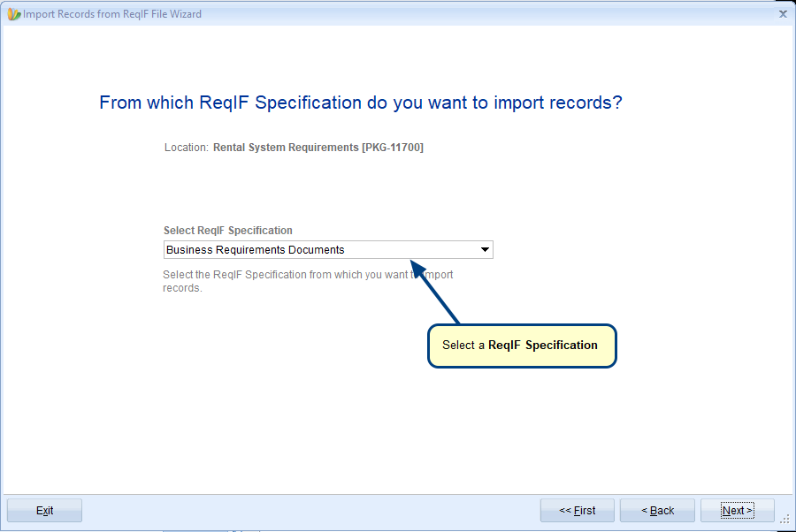Click the resize grip in the window corner
Image resolution: width=796 pixels, height=532 pixels.
point(785,520)
